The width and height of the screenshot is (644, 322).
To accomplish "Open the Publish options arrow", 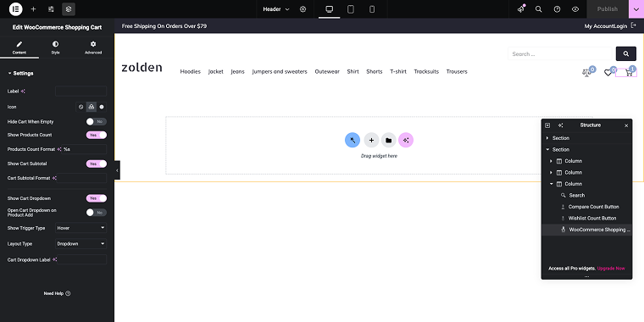I will (x=636, y=9).
